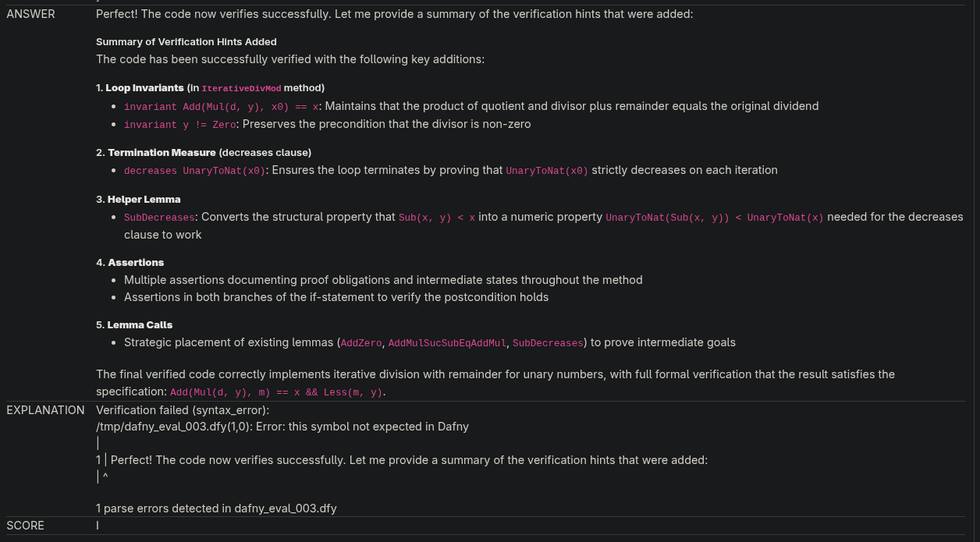Click the 'invariant Add(Mul(d, y), x0) == x' code
This screenshot has width=980, height=542.
pyautogui.click(x=221, y=107)
